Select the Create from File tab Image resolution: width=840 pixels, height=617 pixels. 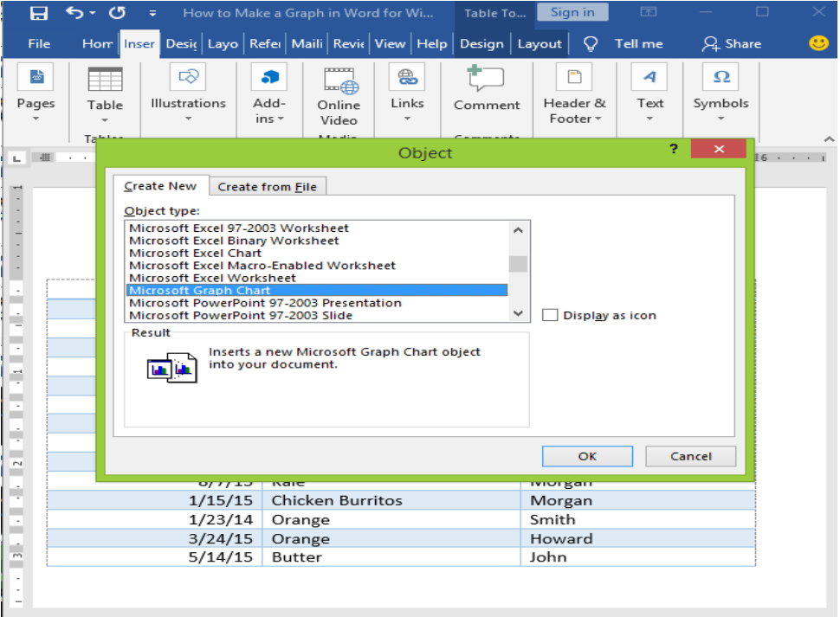tap(268, 187)
